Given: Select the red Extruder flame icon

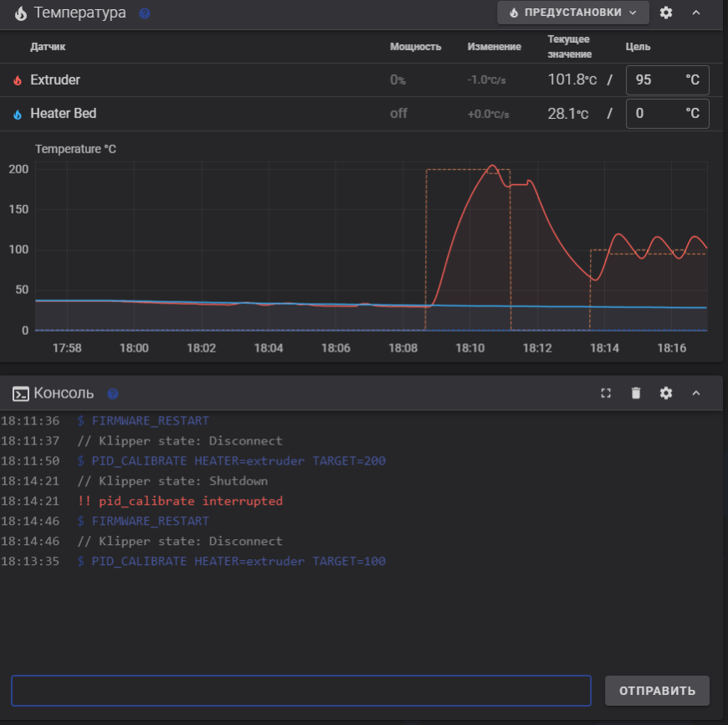Looking at the screenshot, I should [18, 80].
